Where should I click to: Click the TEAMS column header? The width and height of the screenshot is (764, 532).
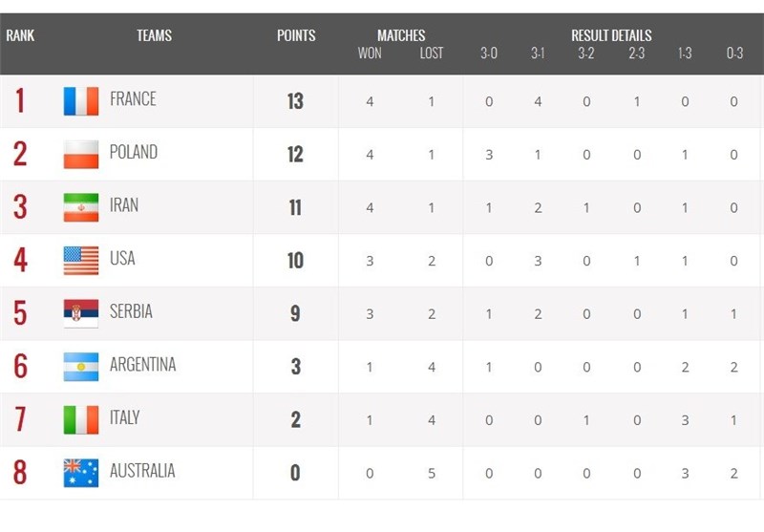click(x=154, y=35)
